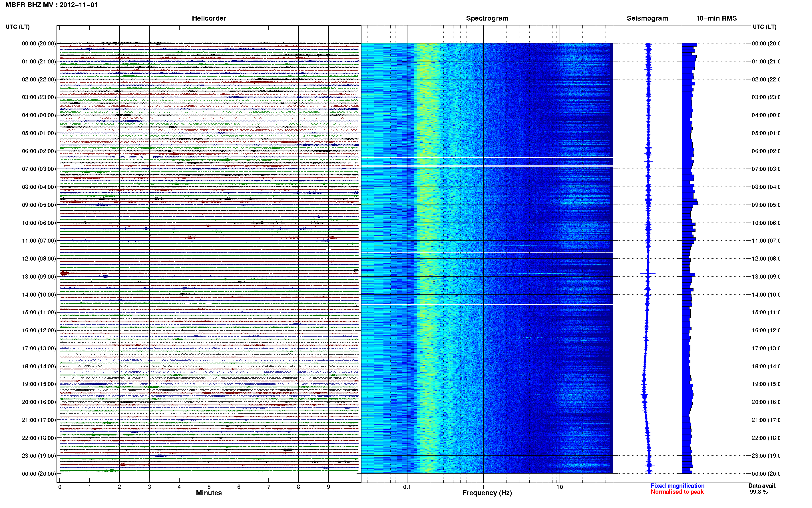Click the 'Frequency (Hz)' axis title
The image size is (812, 508).
[x=487, y=493]
